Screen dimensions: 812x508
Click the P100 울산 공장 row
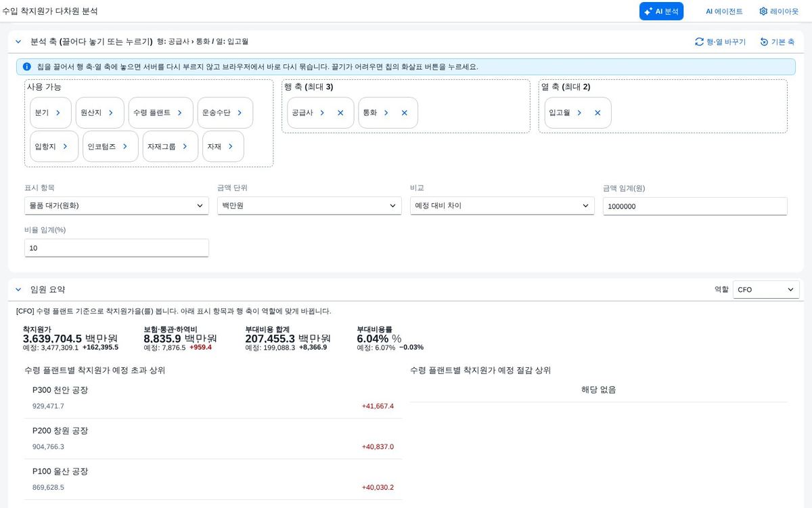click(213, 480)
